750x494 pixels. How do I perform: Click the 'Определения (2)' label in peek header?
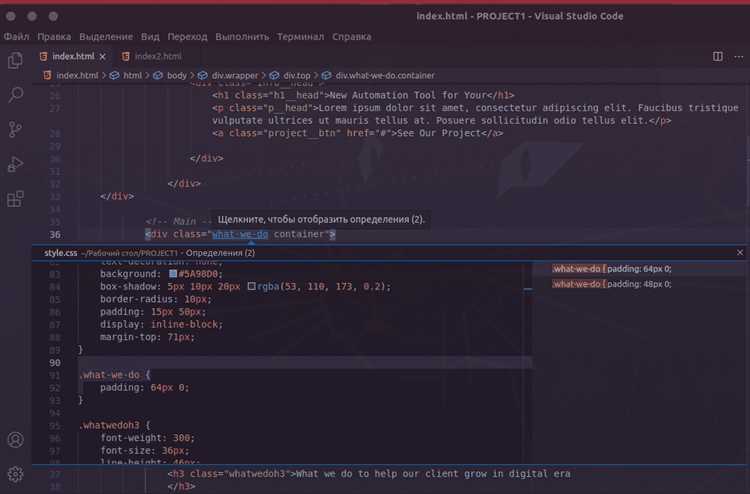220,253
